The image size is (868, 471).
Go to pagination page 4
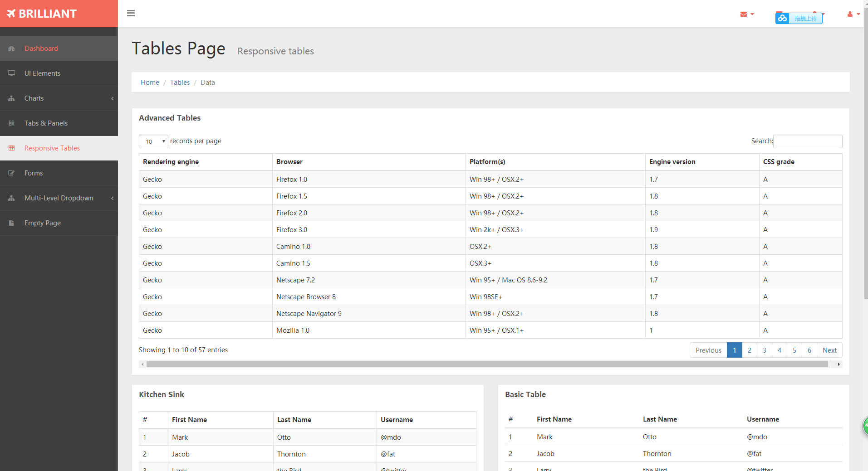point(779,350)
